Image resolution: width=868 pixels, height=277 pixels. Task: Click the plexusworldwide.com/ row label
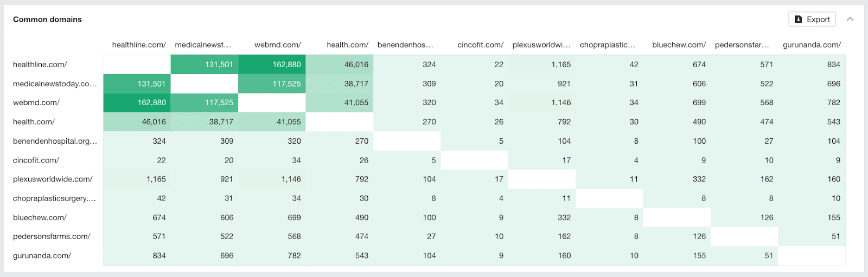point(53,179)
